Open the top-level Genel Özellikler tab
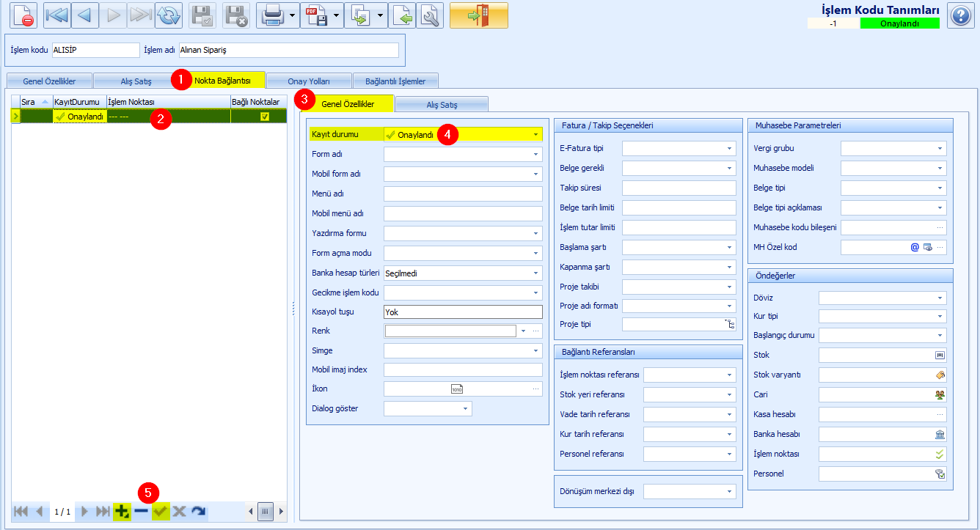This screenshot has width=980, height=530. click(49, 81)
